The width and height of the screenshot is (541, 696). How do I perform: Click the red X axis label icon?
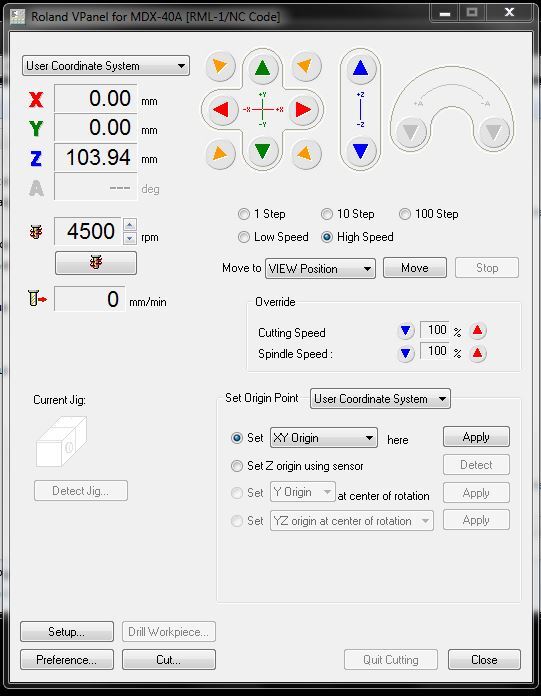(36, 99)
